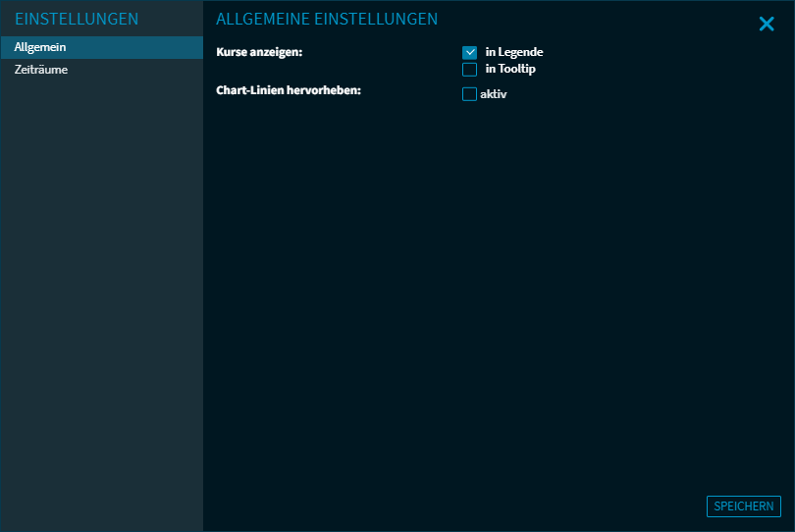Click the 'aktiv' label text

click(x=493, y=94)
